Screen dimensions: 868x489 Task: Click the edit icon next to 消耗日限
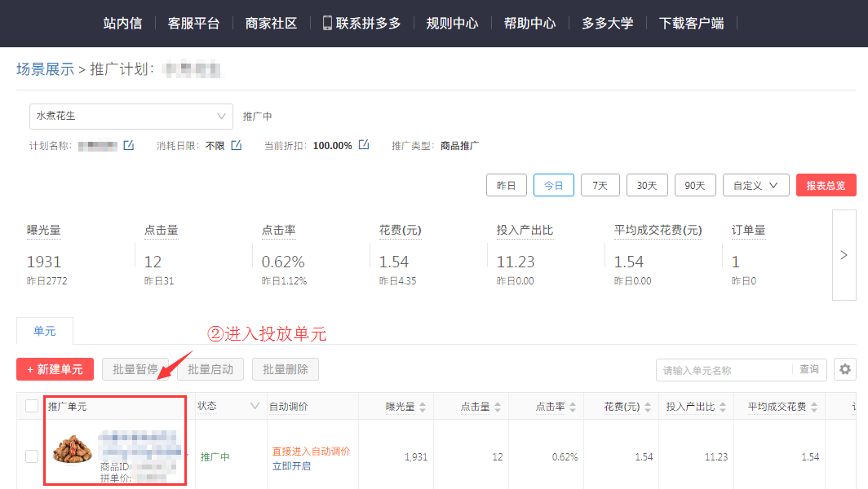point(237,146)
